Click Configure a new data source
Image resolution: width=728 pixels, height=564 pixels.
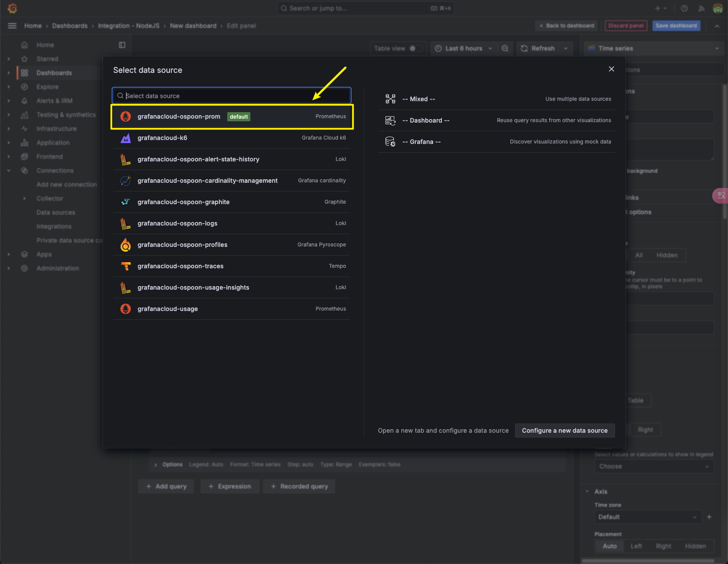565,431
